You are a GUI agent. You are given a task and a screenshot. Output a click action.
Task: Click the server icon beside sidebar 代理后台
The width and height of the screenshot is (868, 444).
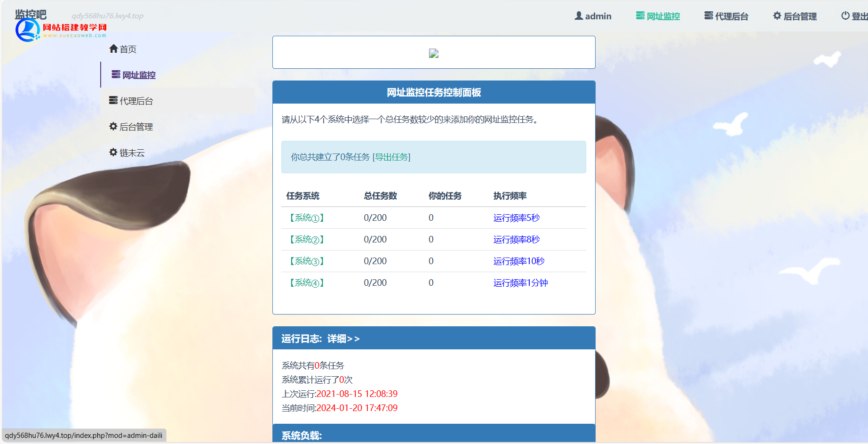click(113, 100)
